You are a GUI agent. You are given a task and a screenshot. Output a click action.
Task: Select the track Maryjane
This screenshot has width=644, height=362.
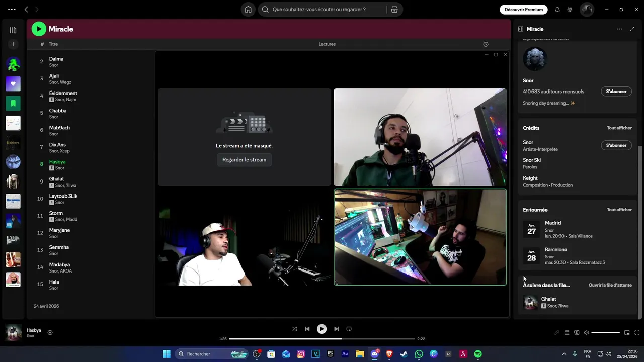coord(59,230)
